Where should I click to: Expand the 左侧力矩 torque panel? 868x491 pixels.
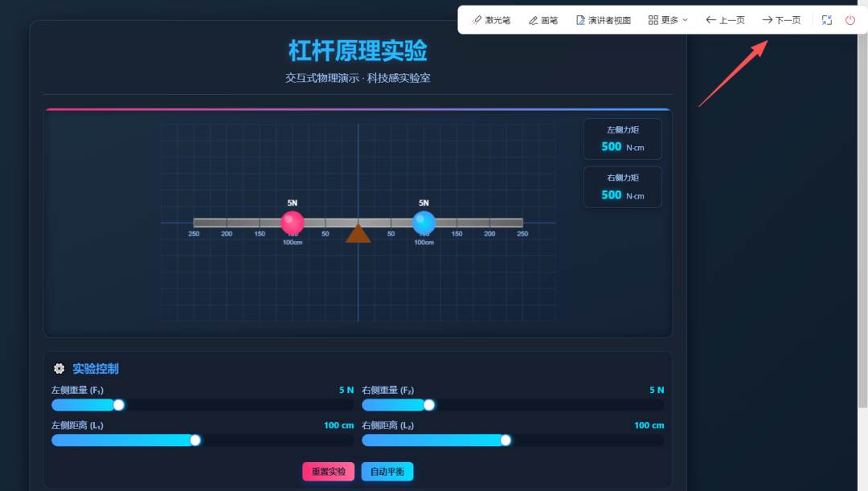click(622, 138)
